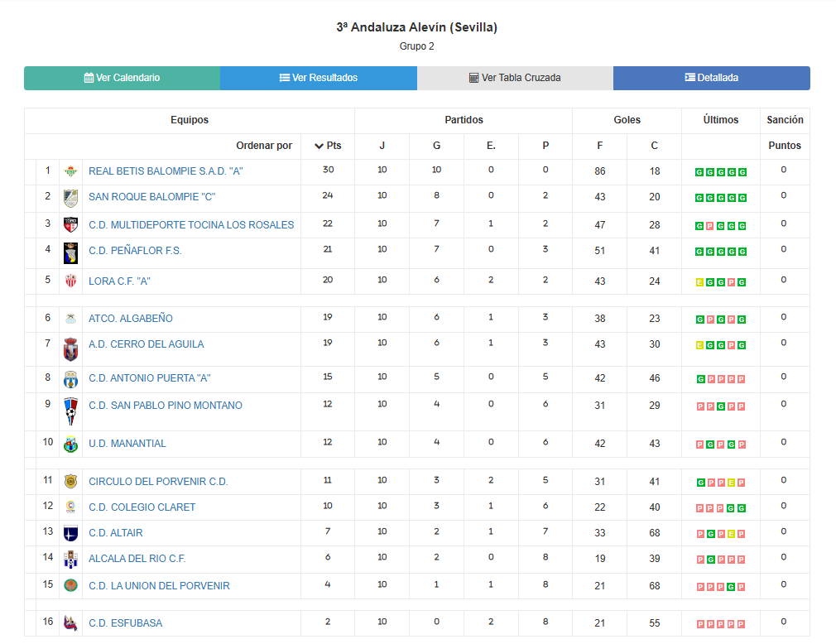Sort by the J column header
Image resolution: width=836 pixels, height=644 pixels.
point(382,146)
